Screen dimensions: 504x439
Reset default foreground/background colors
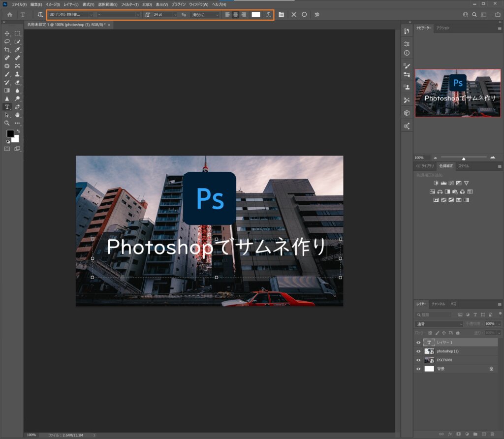8,141
